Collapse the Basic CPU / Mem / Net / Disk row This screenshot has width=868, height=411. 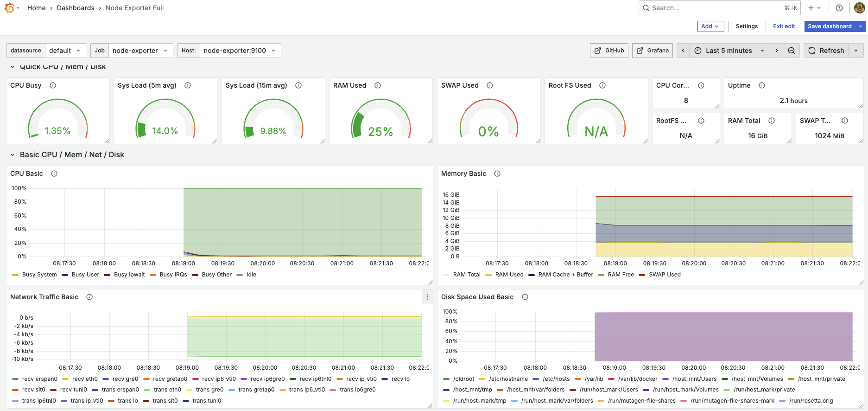(13, 155)
